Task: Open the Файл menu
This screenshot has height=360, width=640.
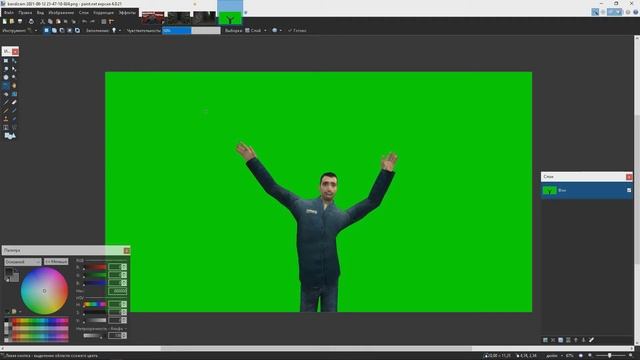Action: pos(9,13)
